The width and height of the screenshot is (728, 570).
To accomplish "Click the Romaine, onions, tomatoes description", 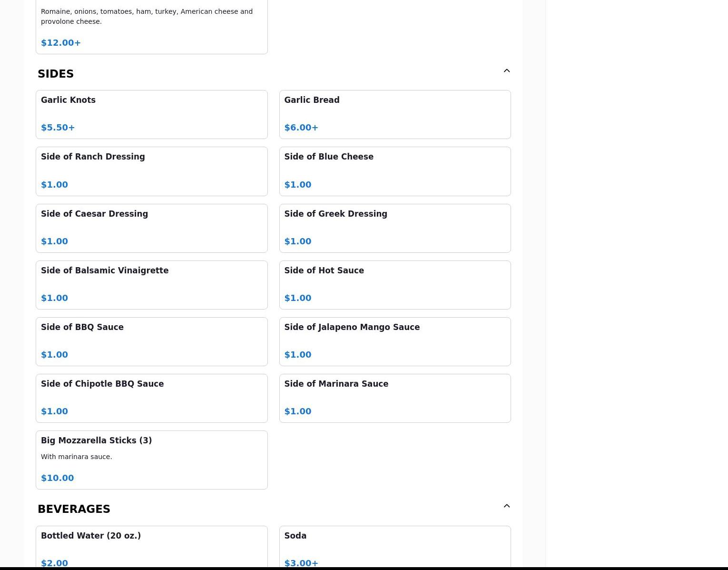I will [x=147, y=16].
